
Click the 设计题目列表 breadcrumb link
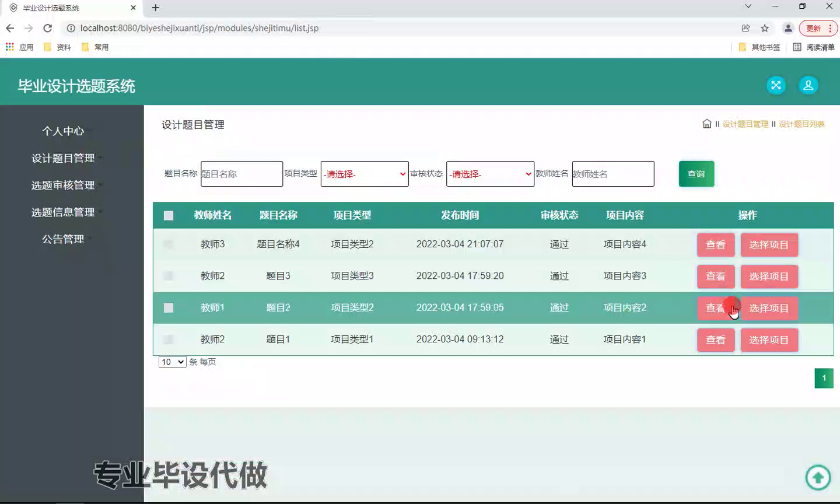click(801, 124)
